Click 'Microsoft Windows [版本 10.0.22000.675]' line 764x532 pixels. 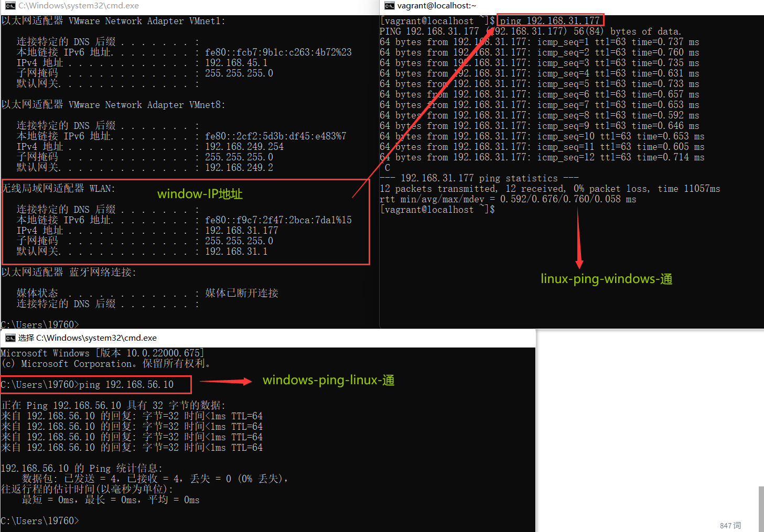(102, 353)
